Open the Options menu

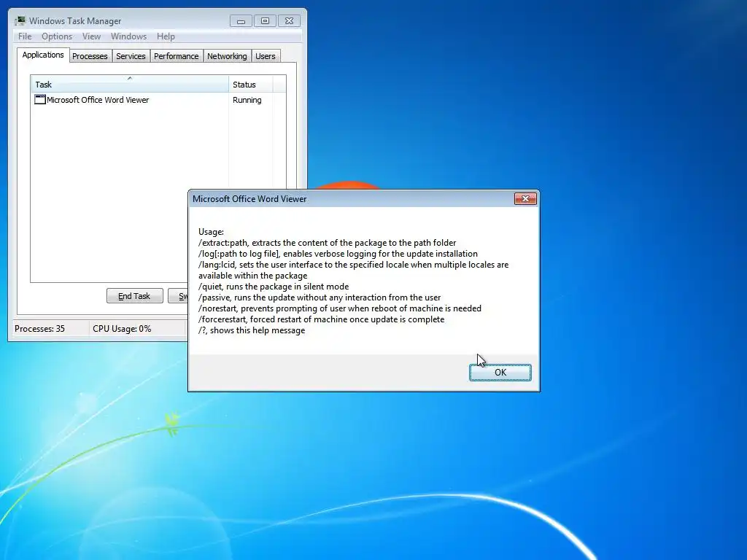(x=57, y=36)
